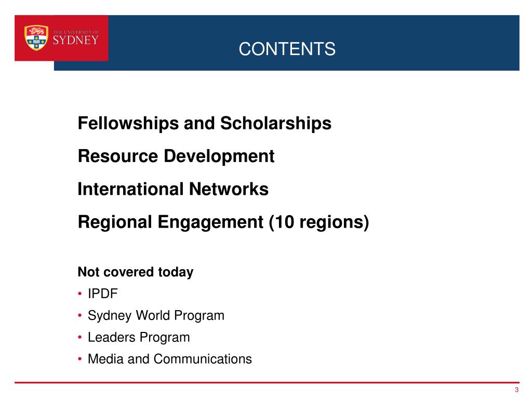Image resolution: width=532 pixels, height=399 pixels.
Task: Click the Leaders Program bullet item
Action: [x=139, y=337]
